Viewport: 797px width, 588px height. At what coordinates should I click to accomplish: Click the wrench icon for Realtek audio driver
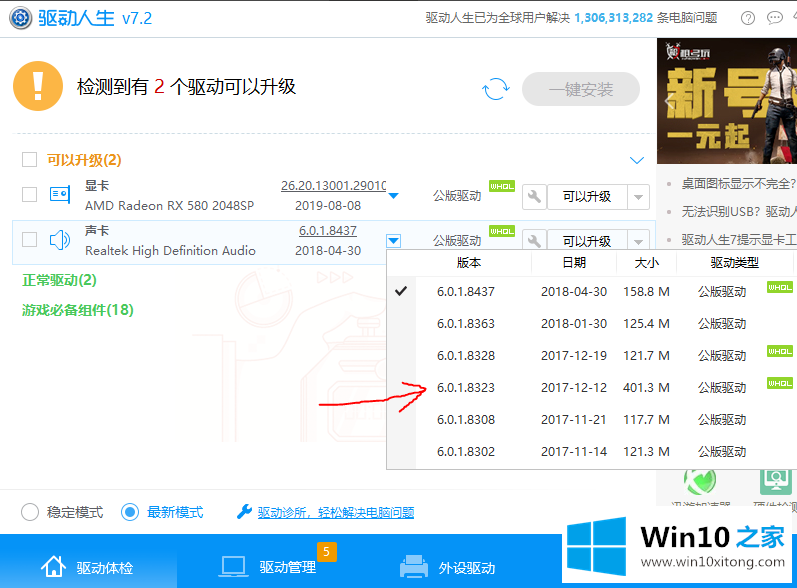click(534, 241)
